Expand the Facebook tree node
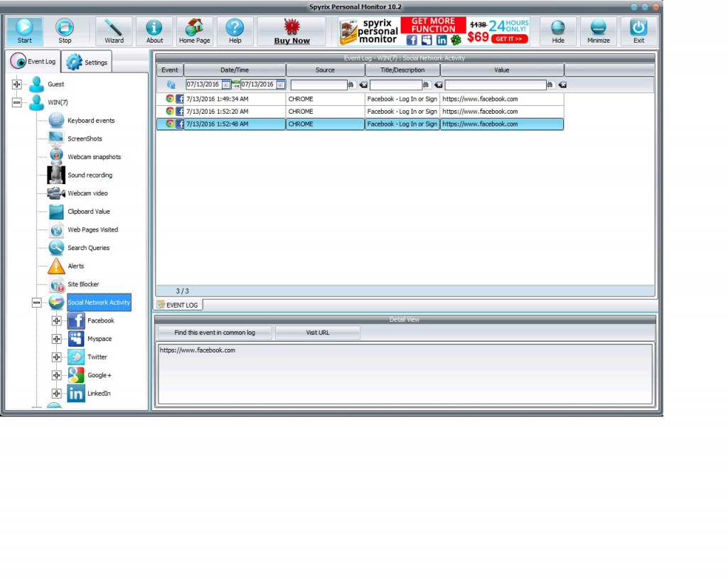 pos(57,321)
